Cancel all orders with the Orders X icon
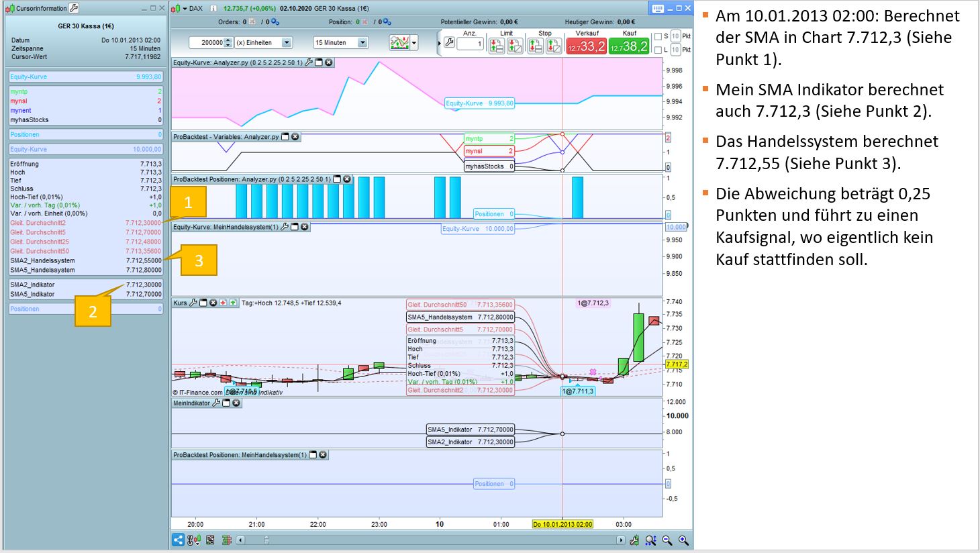This screenshot has width=980, height=553. [x=252, y=22]
